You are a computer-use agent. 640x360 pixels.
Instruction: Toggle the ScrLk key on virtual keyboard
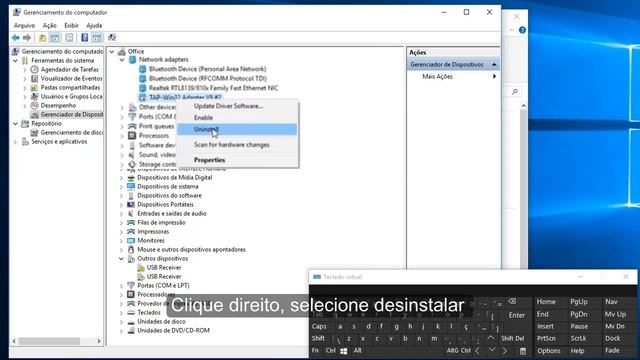(578, 338)
